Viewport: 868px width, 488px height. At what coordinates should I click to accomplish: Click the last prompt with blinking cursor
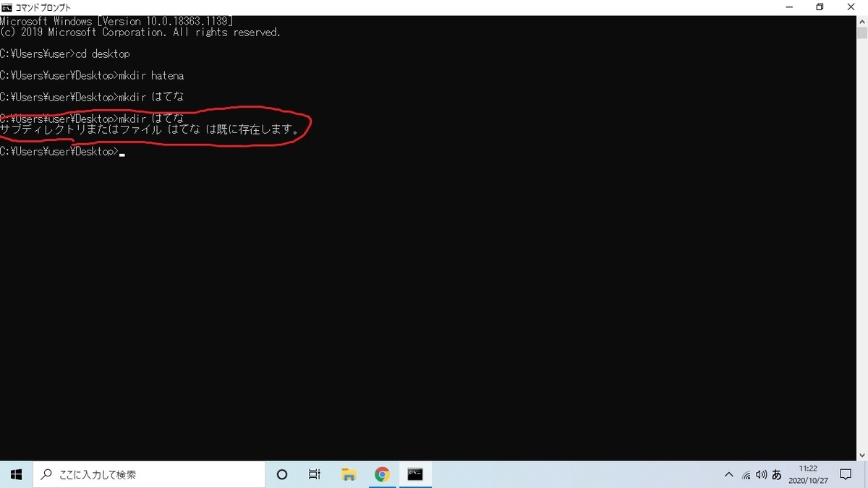pos(62,152)
